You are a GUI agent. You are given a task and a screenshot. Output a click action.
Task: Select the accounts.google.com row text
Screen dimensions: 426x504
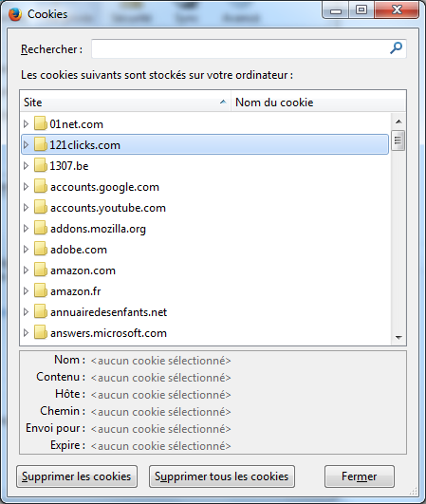pos(104,187)
